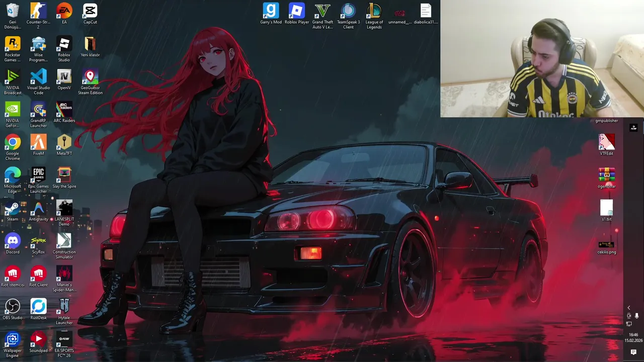Open EA SPORTS FC 26 icon
The height and width of the screenshot is (362, 644).
tap(64, 344)
